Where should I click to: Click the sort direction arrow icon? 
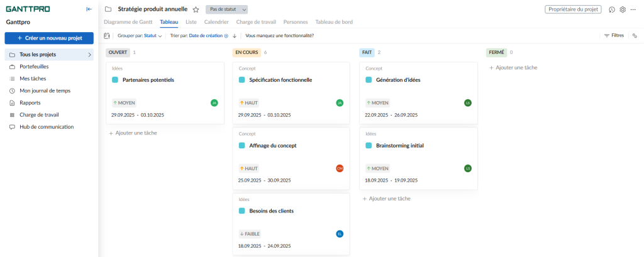tap(235, 36)
